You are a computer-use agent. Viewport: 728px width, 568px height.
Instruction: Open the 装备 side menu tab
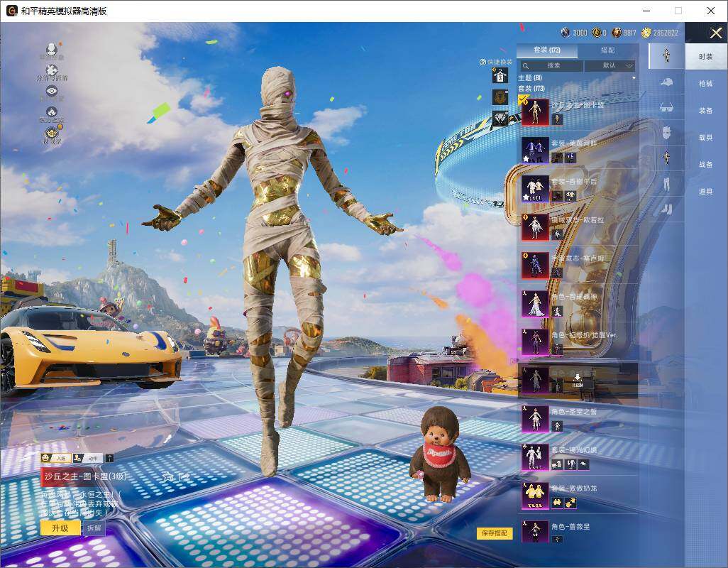point(706,111)
